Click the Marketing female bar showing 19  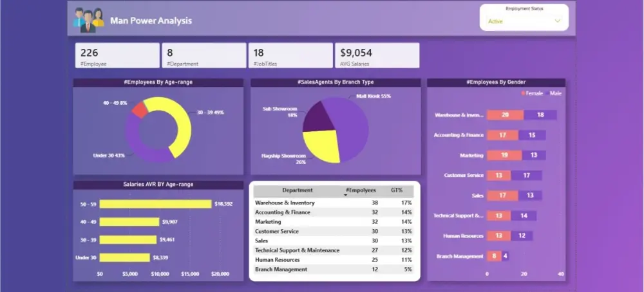(504, 155)
